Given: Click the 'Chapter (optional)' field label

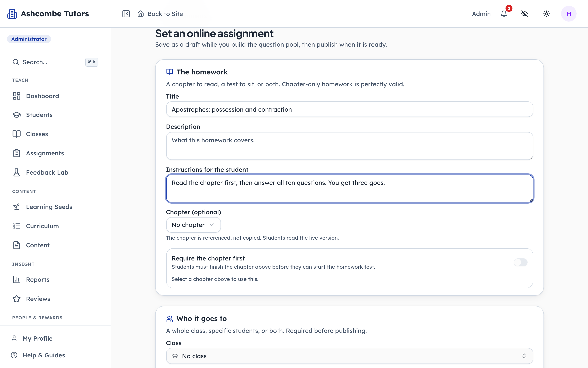Looking at the screenshot, I should click(193, 212).
